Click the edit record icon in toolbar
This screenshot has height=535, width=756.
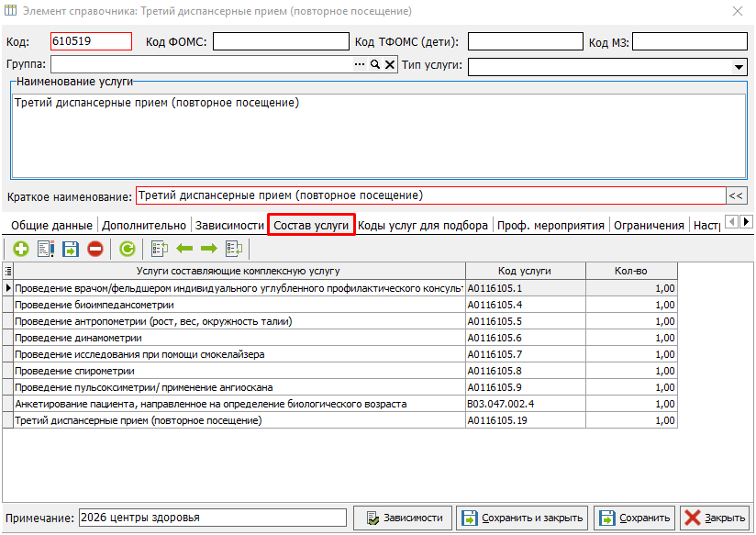pyautogui.click(x=46, y=248)
